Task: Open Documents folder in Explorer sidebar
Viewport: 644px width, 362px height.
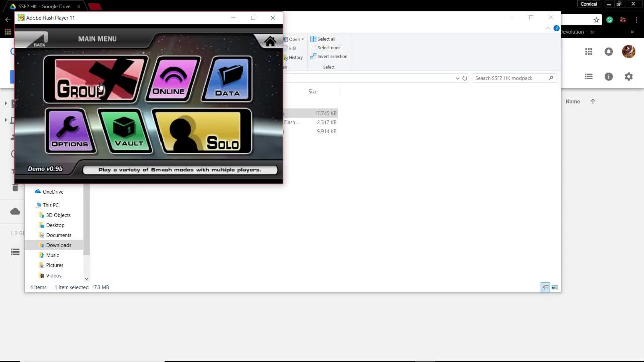Action: tap(55, 235)
